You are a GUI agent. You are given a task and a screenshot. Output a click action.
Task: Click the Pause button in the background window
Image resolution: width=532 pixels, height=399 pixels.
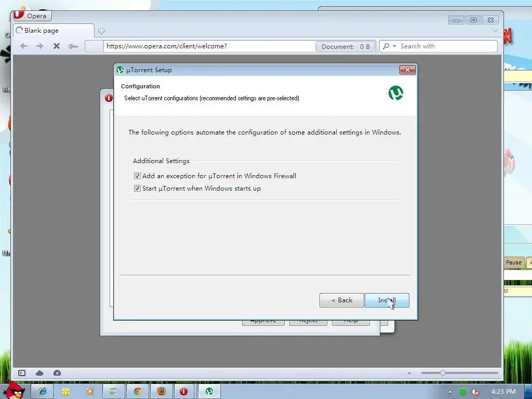click(x=513, y=262)
